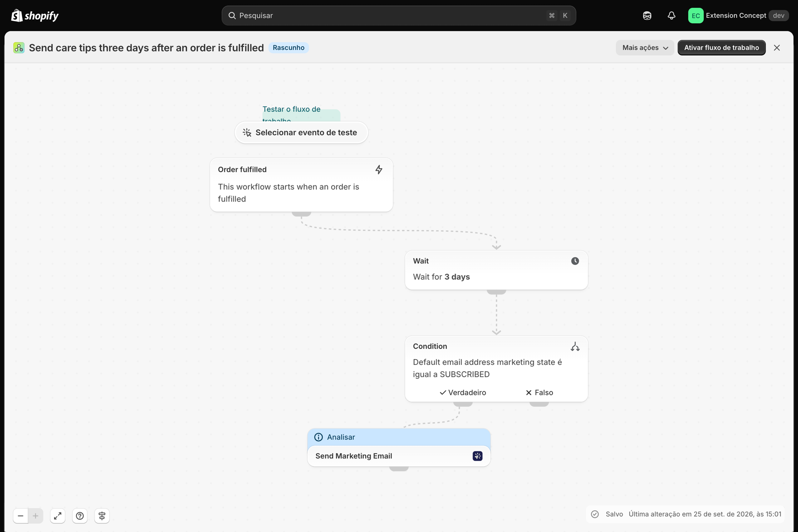798x532 pixels.
Task: Click the Shopify logo
Action: click(34, 15)
